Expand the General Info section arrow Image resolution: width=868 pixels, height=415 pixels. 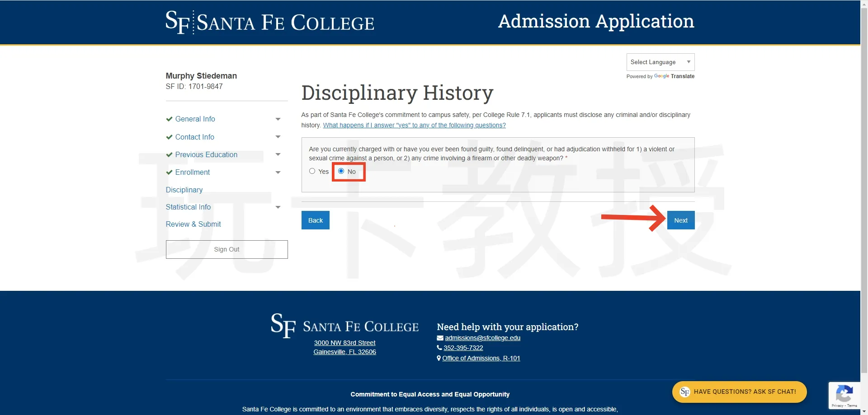[x=278, y=119]
